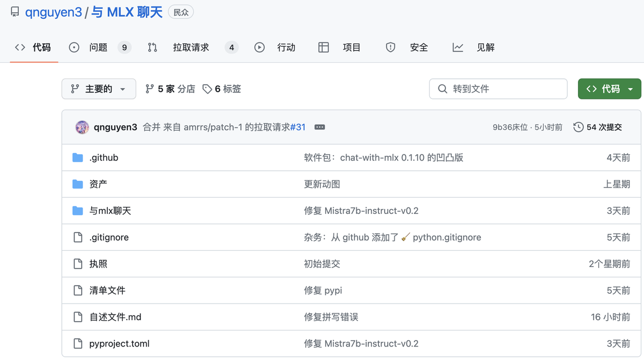This screenshot has height=361, width=644.
Task: Open the 初始提交 commit message
Action: [322, 264]
